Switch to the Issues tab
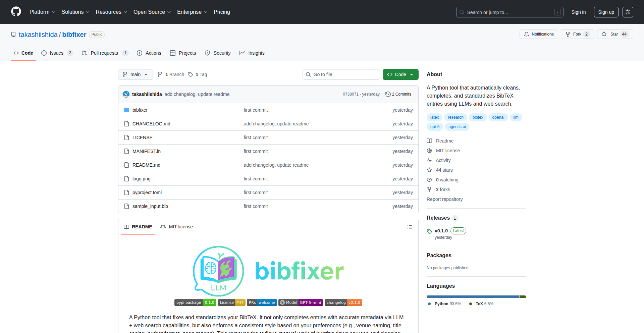The image size is (644, 333). point(57,53)
